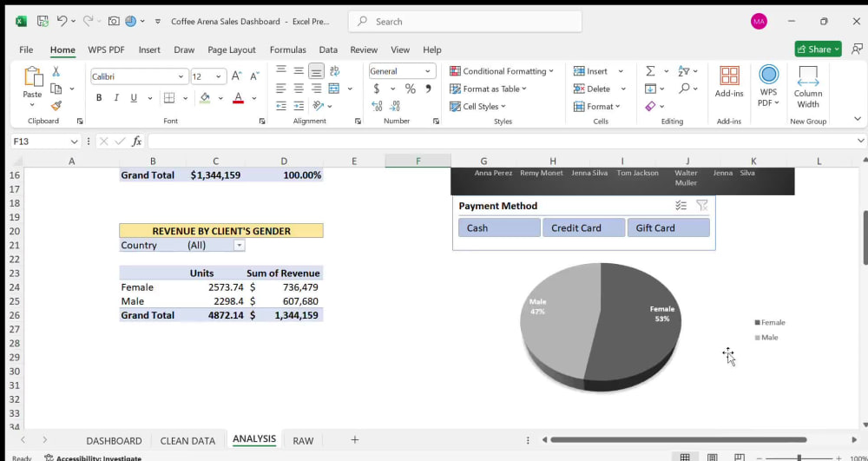Screen dimensions: 868x461
Task: Add a new sheet
Action: click(355, 439)
